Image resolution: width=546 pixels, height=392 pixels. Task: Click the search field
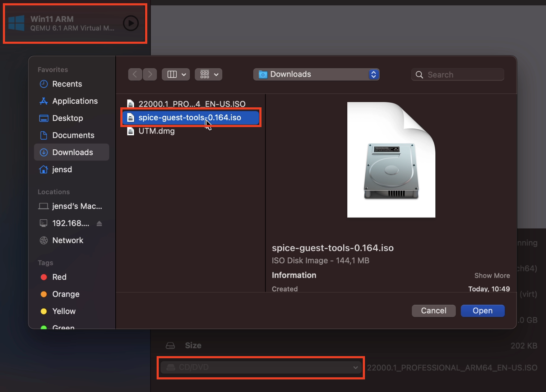pyautogui.click(x=457, y=74)
